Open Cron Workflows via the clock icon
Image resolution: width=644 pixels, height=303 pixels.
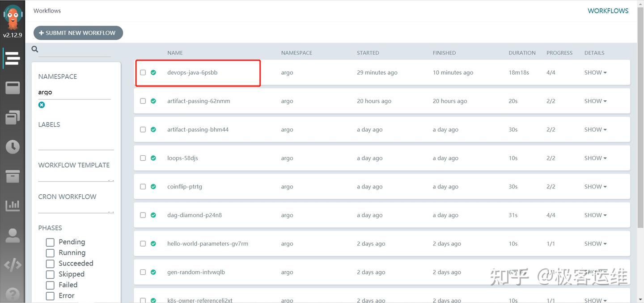pyautogui.click(x=12, y=146)
